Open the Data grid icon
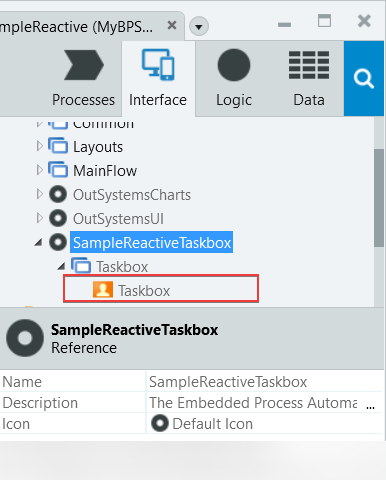 pyautogui.click(x=309, y=65)
